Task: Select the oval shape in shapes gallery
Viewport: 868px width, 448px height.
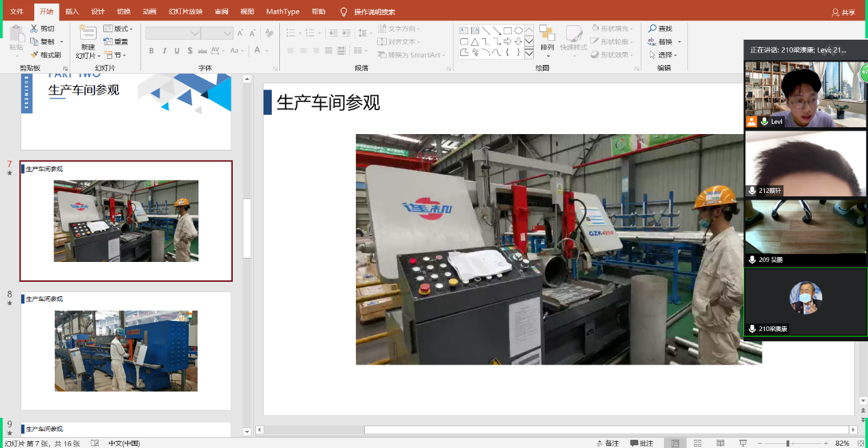Action: click(x=518, y=30)
